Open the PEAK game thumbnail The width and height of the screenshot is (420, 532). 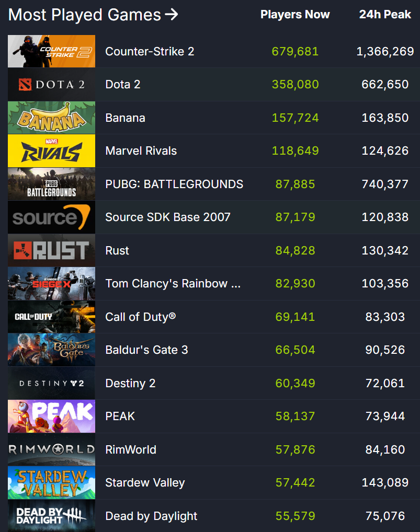pyautogui.click(x=51, y=417)
